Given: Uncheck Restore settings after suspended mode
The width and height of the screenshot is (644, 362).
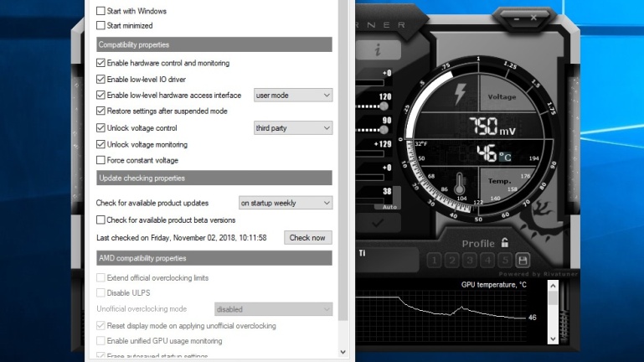Looking at the screenshot, I should pyautogui.click(x=100, y=111).
